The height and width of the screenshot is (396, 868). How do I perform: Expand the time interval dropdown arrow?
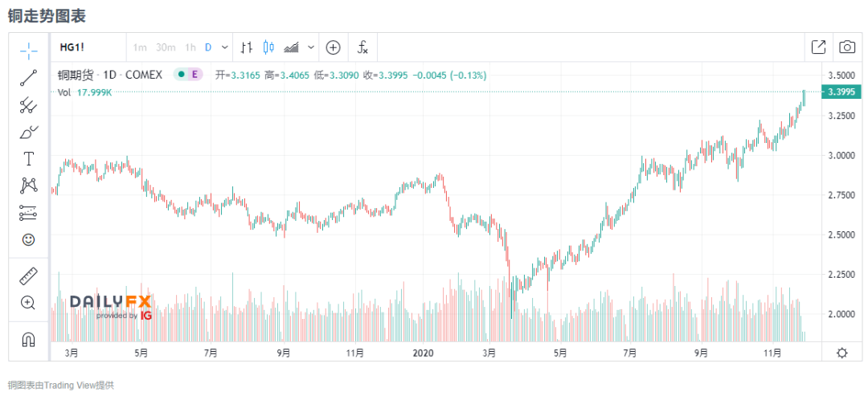(x=225, y=47)
